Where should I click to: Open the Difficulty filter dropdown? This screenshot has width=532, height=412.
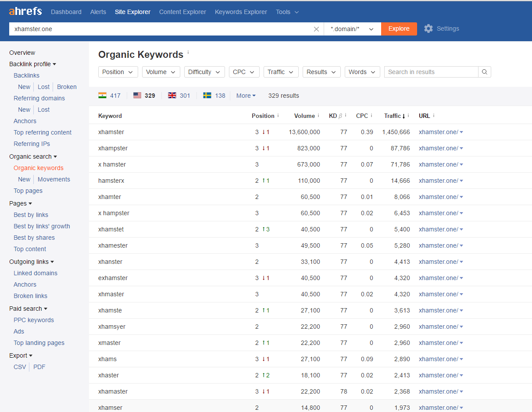pyautogui.click(x=204, y=72)
